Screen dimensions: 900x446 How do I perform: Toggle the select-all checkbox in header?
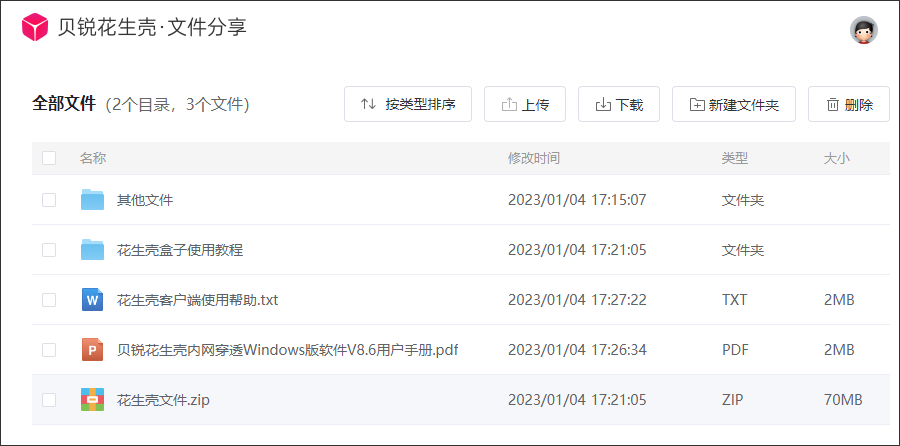[x=49, y=158]
